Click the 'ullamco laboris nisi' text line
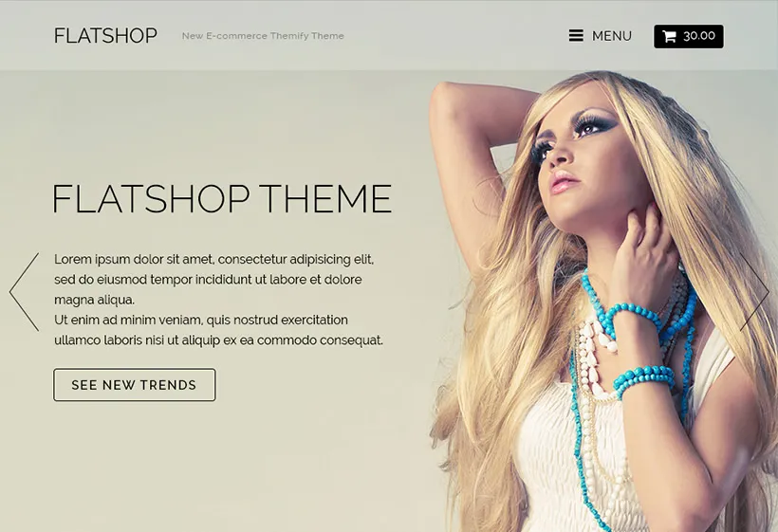Image resolution: width=778 pixels, height=532 pixels. point(218,340)
